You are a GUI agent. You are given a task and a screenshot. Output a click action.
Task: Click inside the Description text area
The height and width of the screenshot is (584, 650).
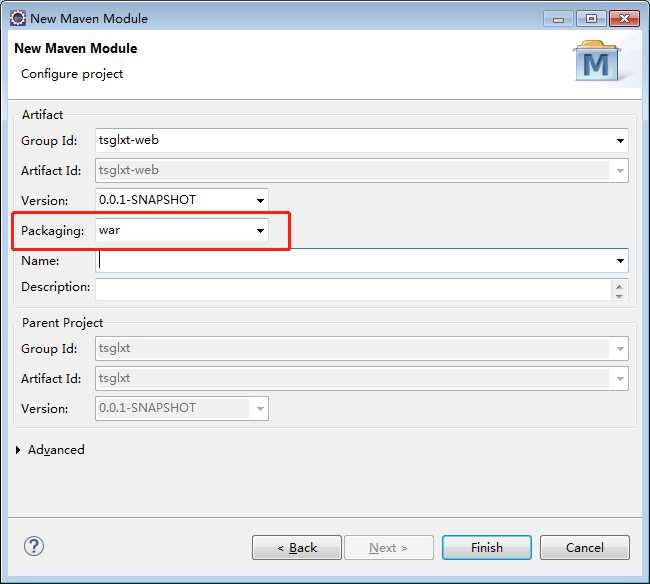[353, 289]
